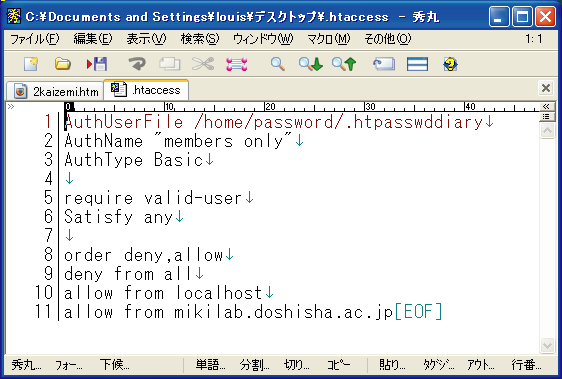Open the ウィンドウ(W) menu
This screenshot has height=379, width=562.
[263, 39]
